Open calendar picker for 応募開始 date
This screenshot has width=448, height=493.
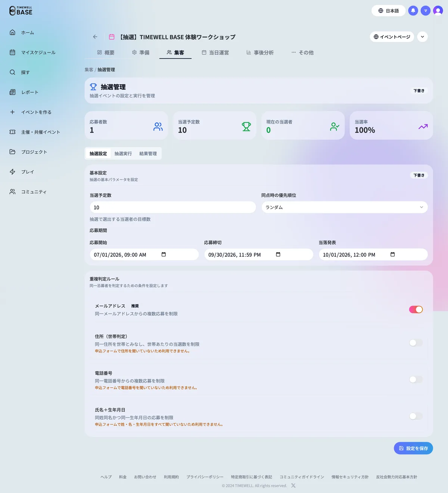point(164,255)
